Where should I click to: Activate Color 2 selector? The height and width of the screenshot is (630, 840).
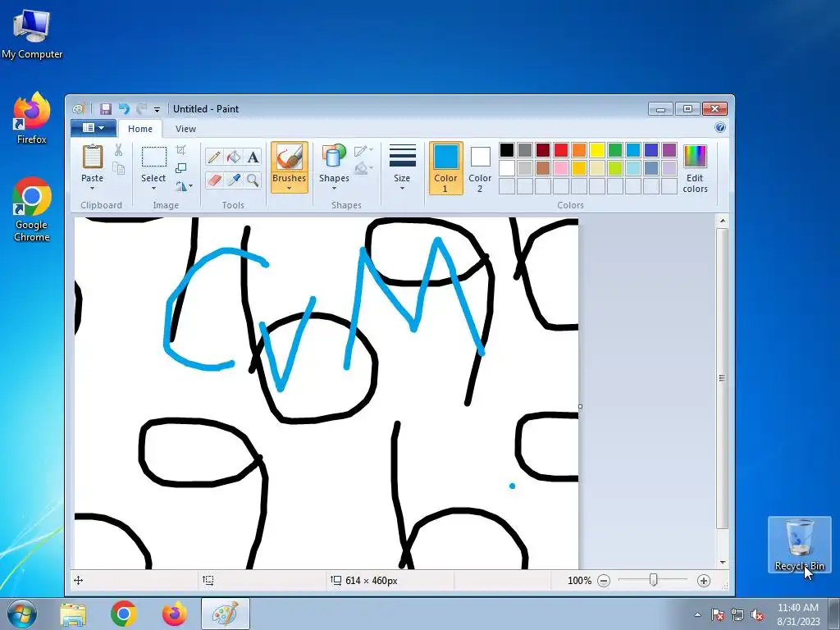[x=480, y=167]
